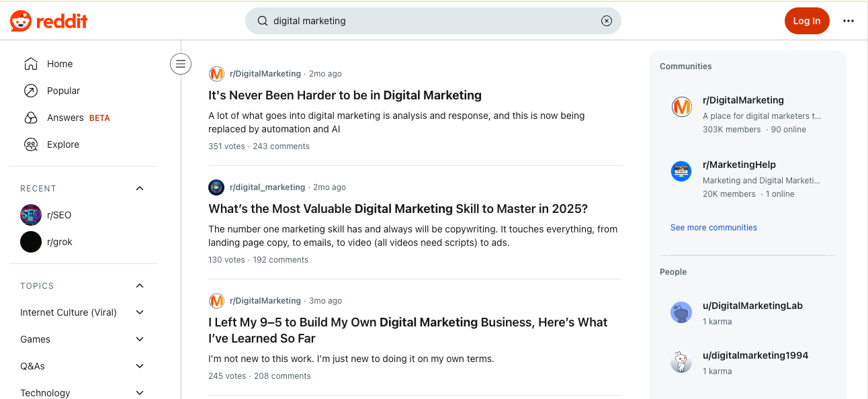
Task: Collapse the RECENT section
Action: coord(139,188)
